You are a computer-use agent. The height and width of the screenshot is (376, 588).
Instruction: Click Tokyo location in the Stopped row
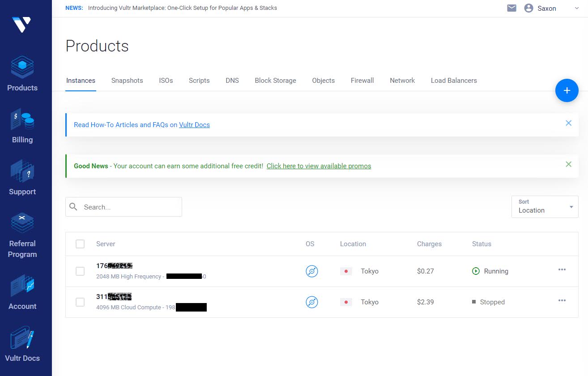[x=370, y=302]
